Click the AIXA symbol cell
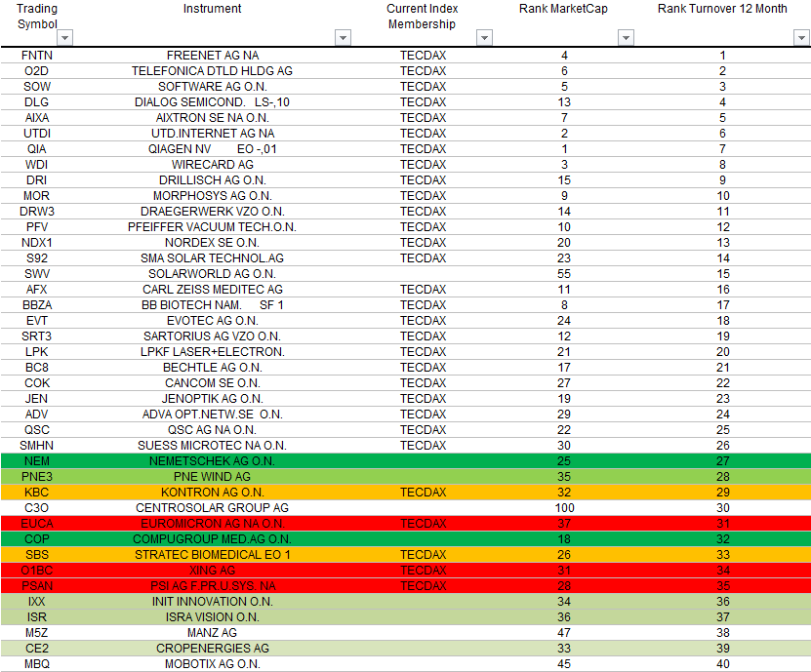This screenshot has height=672, width=811. coord(37,118)
